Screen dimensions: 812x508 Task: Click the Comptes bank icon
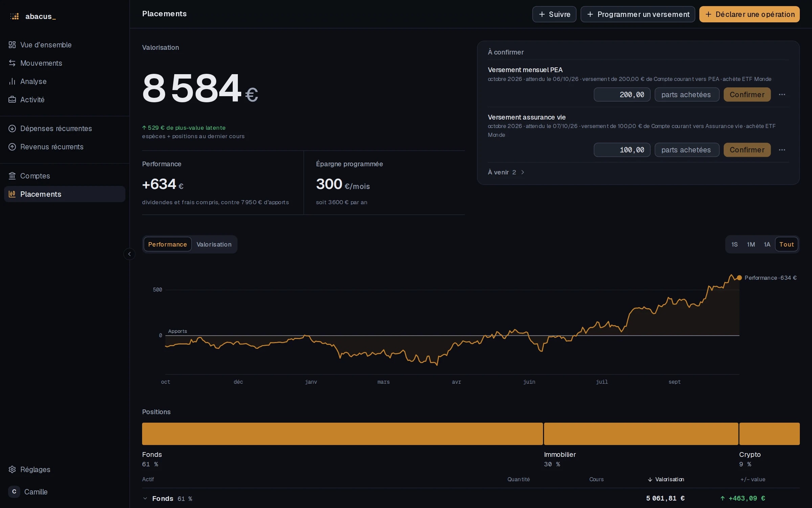point(12,176)
